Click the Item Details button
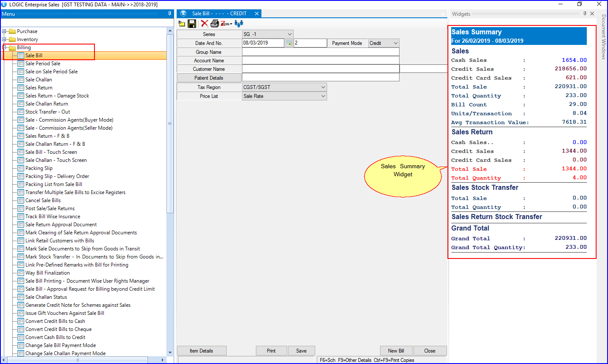This screenshot has width=608, height=364. [x=201, y=351]
